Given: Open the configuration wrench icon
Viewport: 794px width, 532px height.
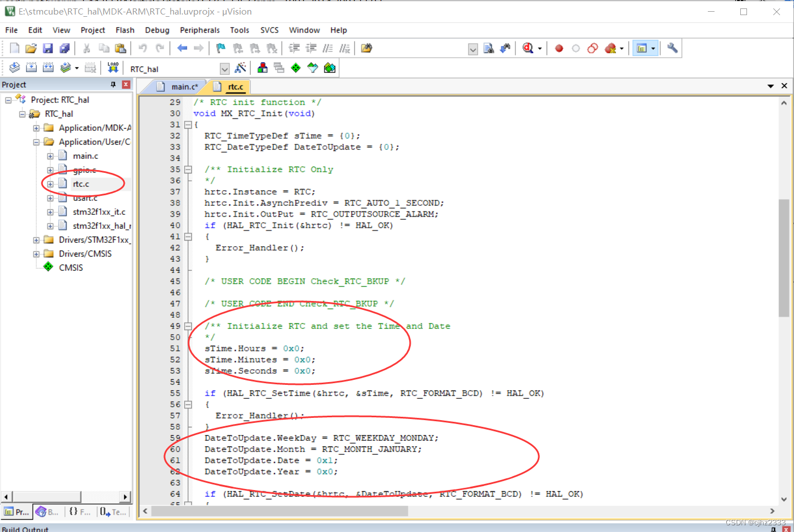Looking at the screenshot, I should tap(673, 49).
